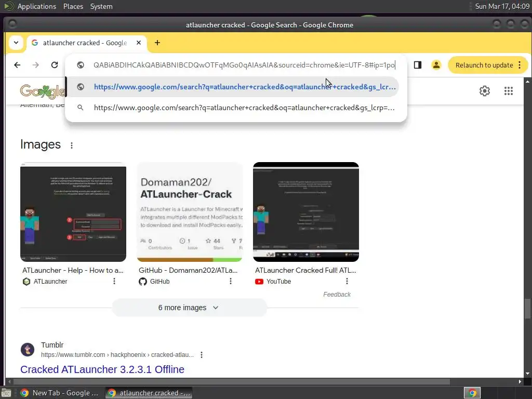Viewport: 532px width, 399px height.
Task: Open options for the YouTube image result
Action: click(x=347, y=281)
